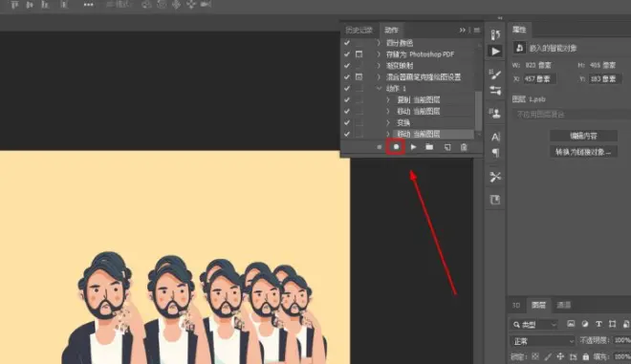Select the highlighted 移动 当前图层 step
Screen dimensions: 631x364
[433, 134]
